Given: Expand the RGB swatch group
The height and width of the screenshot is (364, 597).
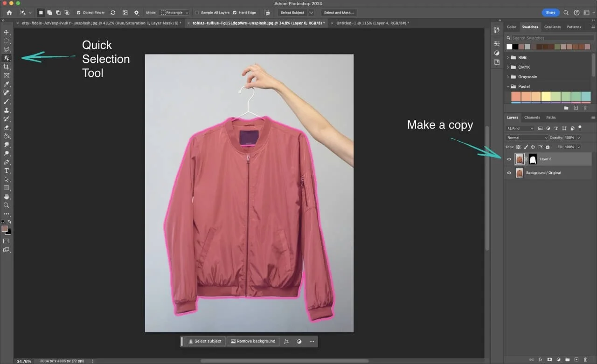Looking at the screenshot, I should 508,57.
